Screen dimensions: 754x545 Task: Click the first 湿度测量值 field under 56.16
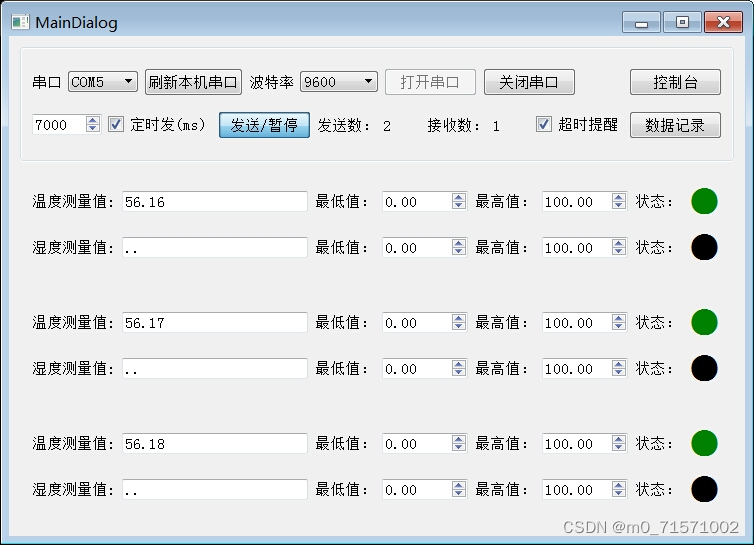[214, 247]
